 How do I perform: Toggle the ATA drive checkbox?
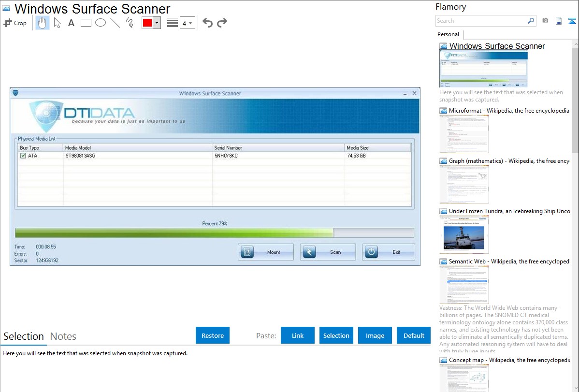(x=23, y=156)
